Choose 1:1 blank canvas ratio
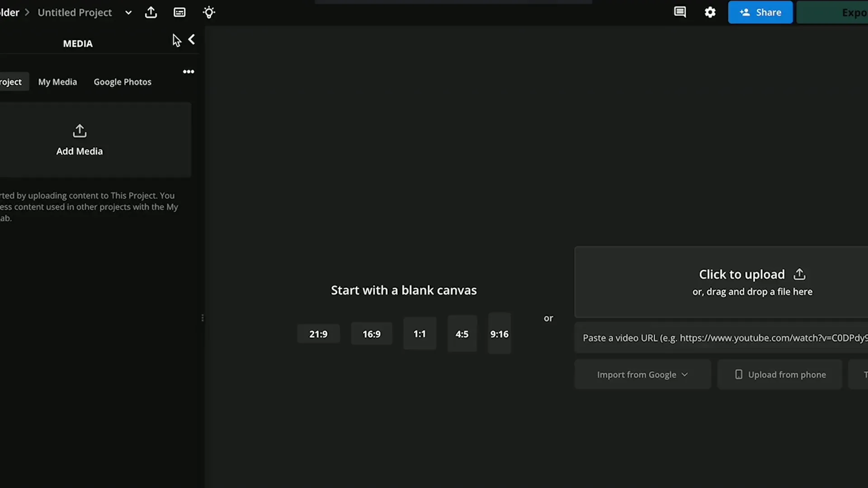The image size is (868, 488). pyautogui.click(x=420, y=334)
